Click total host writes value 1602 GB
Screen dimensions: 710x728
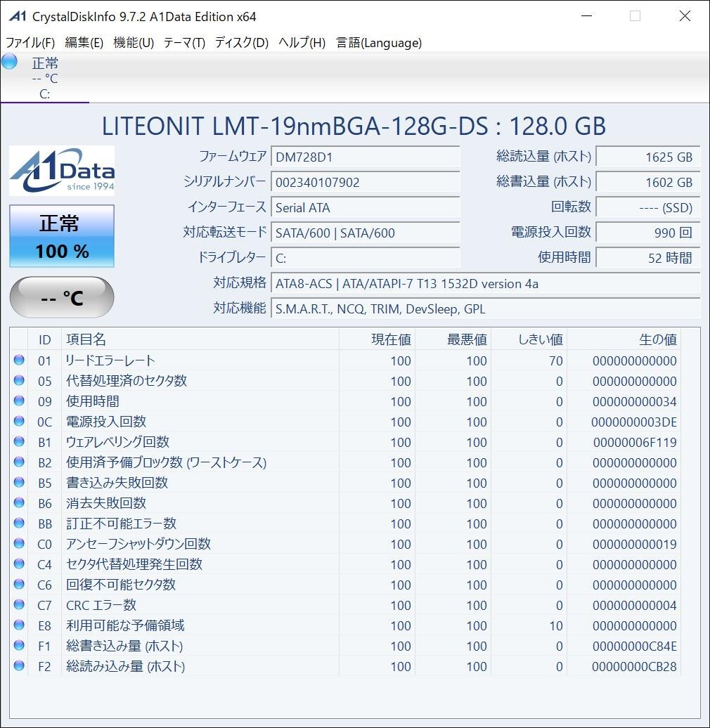click(x=647, y=182)
